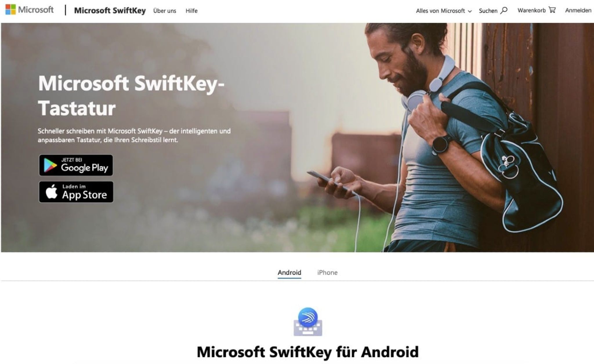The image size is (594, 364).
Task: Click the Jetzt bei Google Play button
Action: point(76,165)
